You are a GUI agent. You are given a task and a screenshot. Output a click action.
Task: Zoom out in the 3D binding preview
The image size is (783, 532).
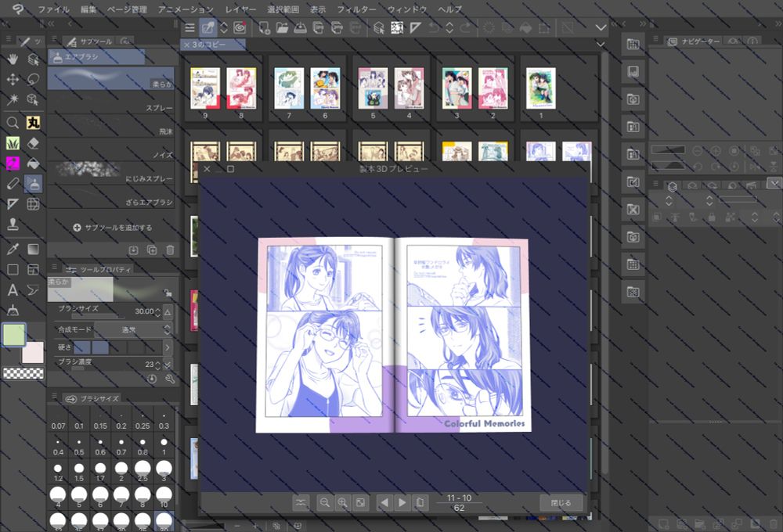pyautogui.click(x=325, y=502)
